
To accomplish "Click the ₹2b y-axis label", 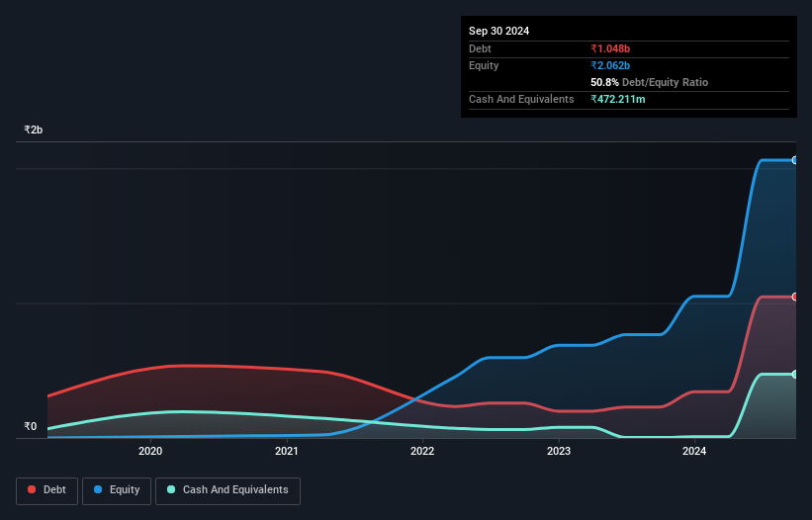I will (x=34, y=130).
